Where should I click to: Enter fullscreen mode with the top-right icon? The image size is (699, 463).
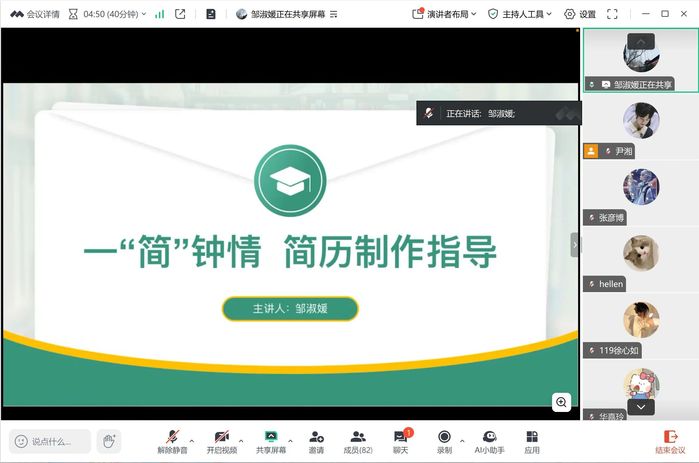coord(612,14)
